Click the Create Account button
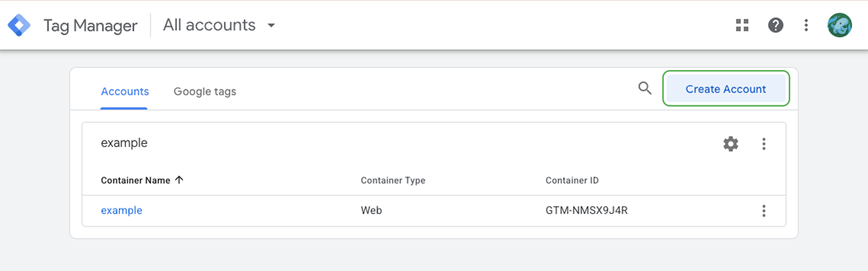Screen dimensions: 868x271 coord(726,89)
